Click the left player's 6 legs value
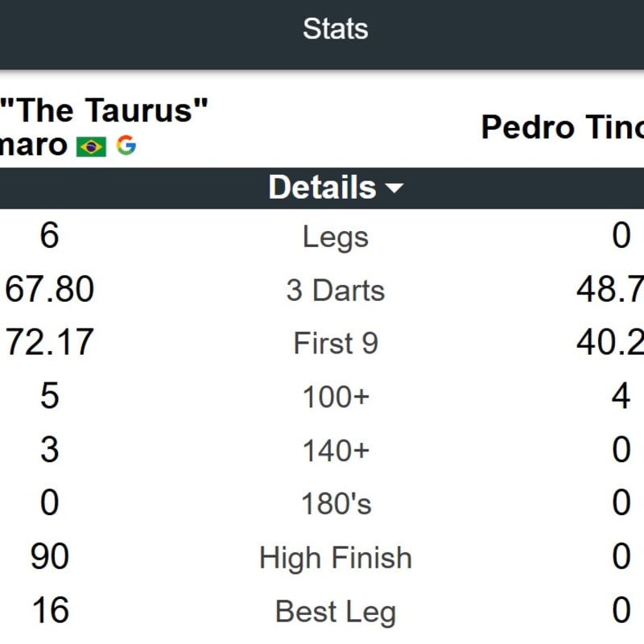 point(49,235)
